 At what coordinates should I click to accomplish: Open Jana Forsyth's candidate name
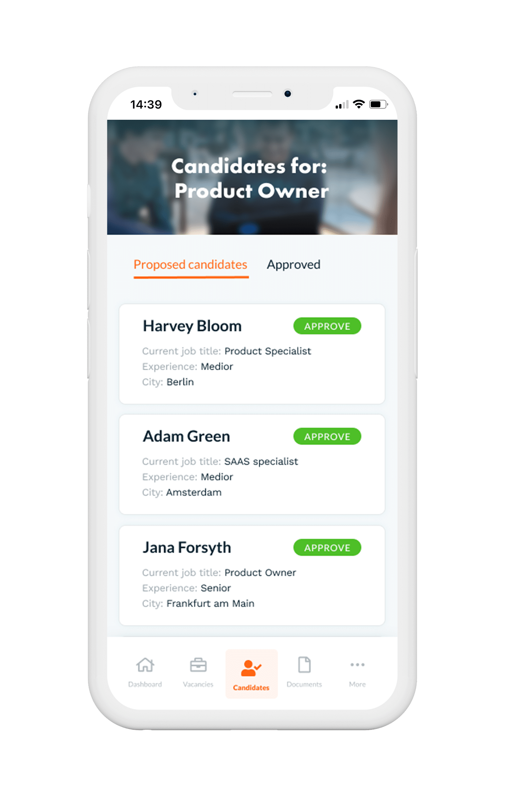click(187, 548)
